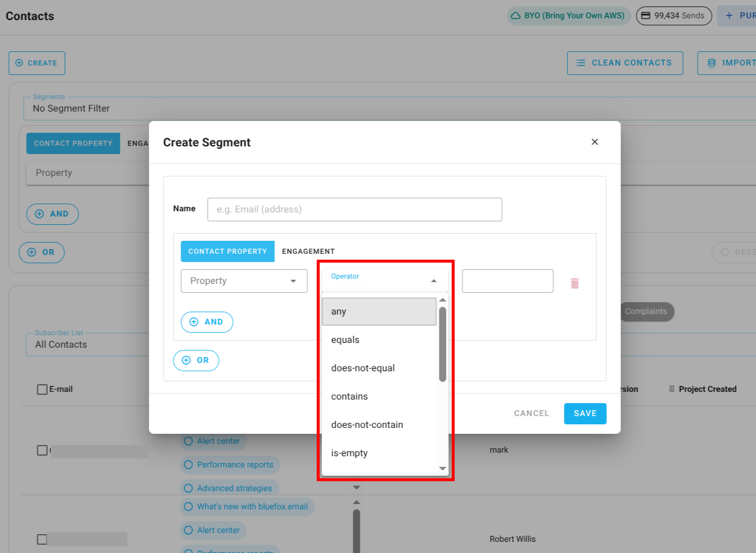Delete the filter row with trash icon
The height and width of the screenshot is (553, 756).
[x=575, y=283]
